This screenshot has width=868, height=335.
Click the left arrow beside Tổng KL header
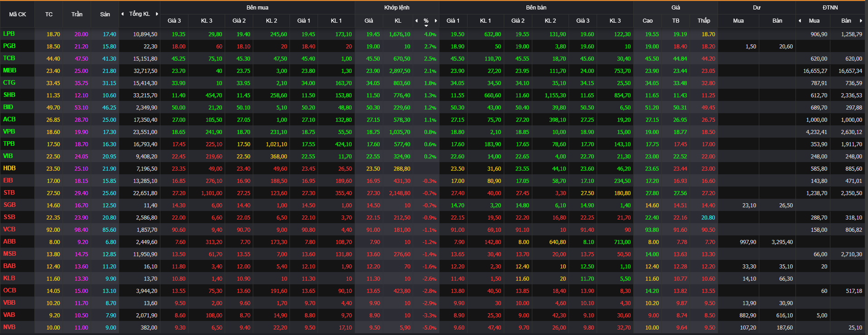coord(122,14)
